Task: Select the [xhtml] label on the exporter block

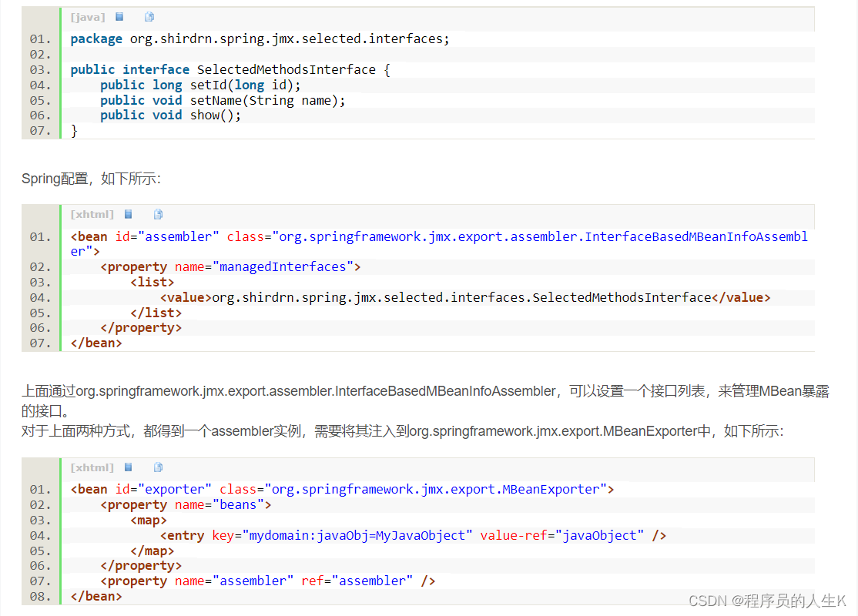Action: point(92,467)
